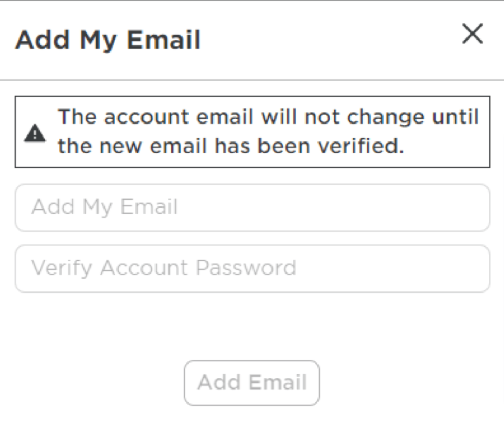Click the triangle icon with exclamation point
504x421 pixels.
click(35, 132)
